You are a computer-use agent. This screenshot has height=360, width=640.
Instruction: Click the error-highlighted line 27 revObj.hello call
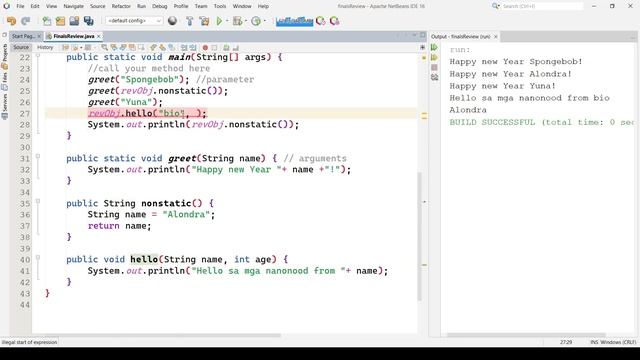[x=147, y=113]
